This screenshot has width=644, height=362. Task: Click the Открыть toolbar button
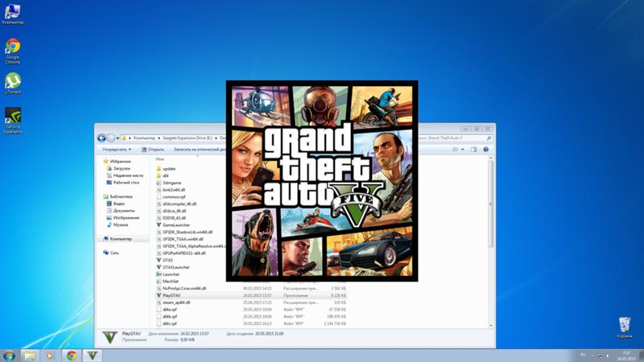tap(153, 150)
